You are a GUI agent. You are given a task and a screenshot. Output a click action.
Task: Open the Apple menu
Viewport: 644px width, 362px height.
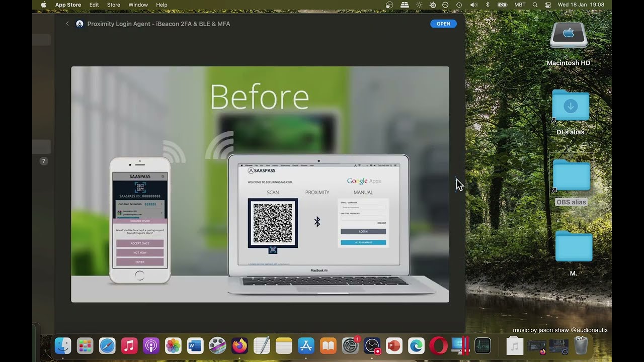[43, 5]
